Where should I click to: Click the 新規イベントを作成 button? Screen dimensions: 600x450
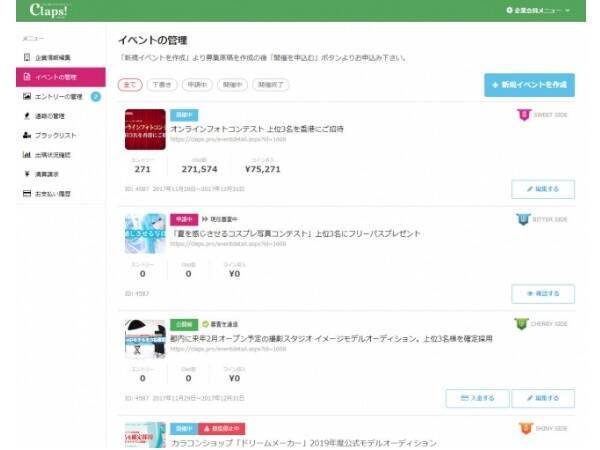point(529,85)
